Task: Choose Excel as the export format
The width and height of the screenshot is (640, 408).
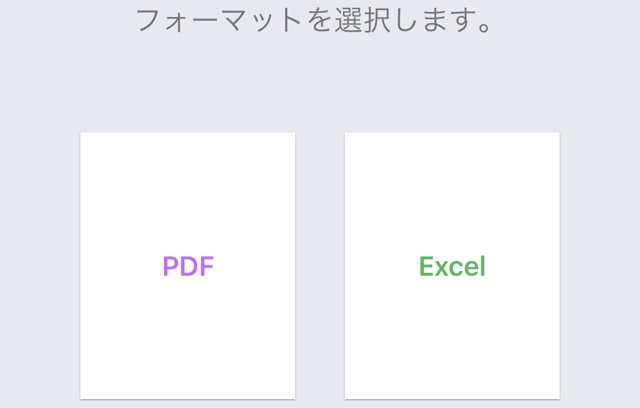Action: [x=452, y=266]
